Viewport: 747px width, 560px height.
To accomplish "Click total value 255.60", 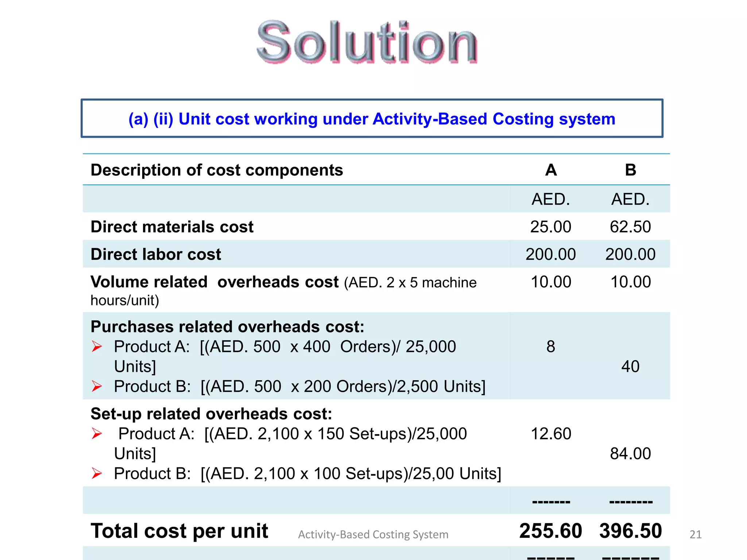I will [x=551, y=531].
